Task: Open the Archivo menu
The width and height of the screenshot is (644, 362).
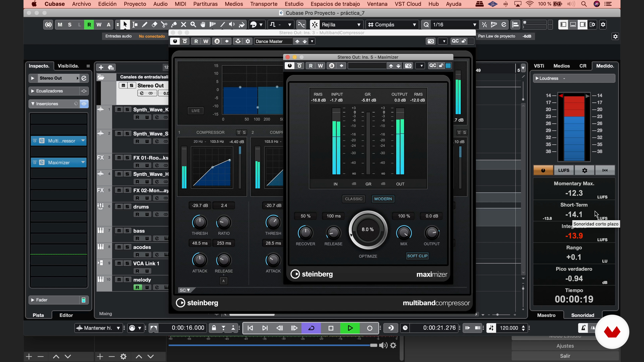Action: [x=82, y=4]
